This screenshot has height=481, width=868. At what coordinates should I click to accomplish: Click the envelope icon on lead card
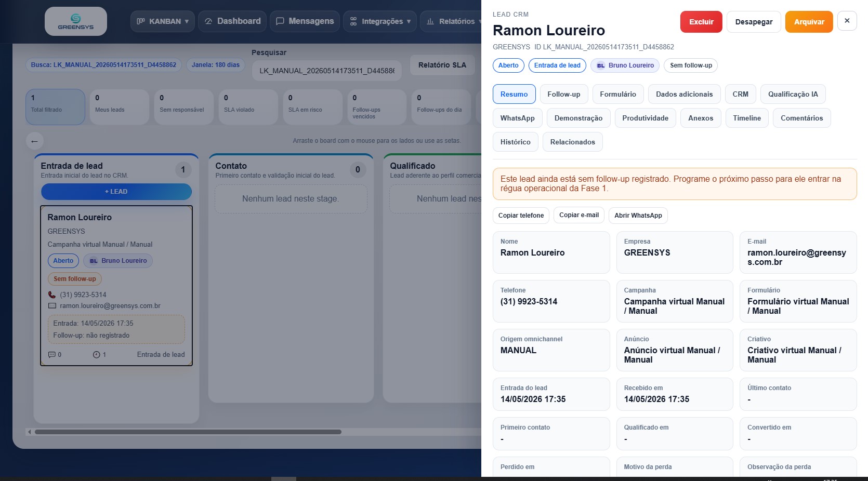click(52, 306)
